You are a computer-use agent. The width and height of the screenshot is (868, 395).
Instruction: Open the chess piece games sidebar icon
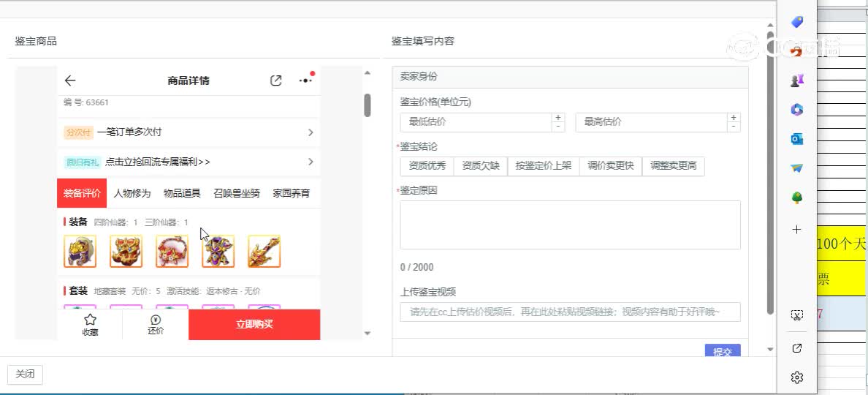pyautogui.click(x=797, y=81)
